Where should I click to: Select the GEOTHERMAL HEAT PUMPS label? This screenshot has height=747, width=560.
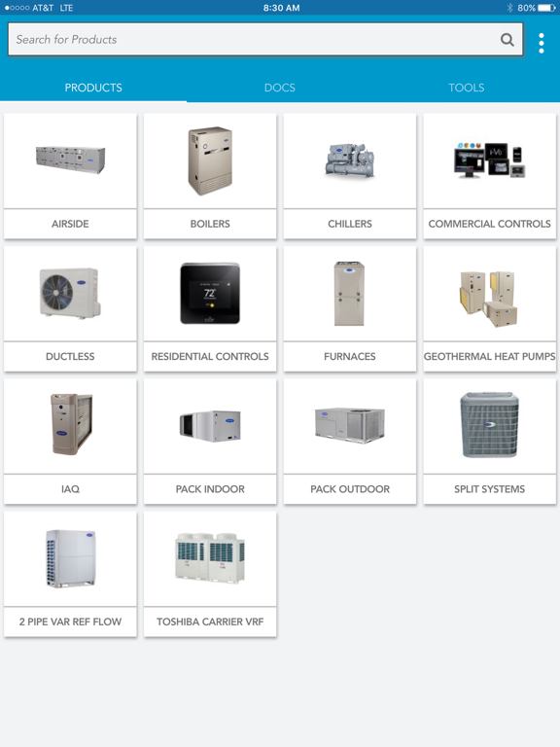pyautogui.click(x=490, y=356)
